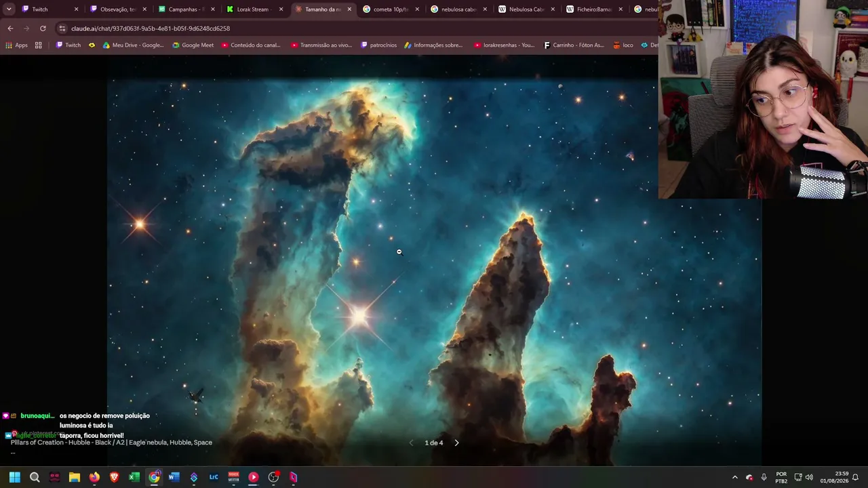This screenshot has height=488, width=868.
Task: Close the Lorak Stream tab
Action: [x=281, y=9]
